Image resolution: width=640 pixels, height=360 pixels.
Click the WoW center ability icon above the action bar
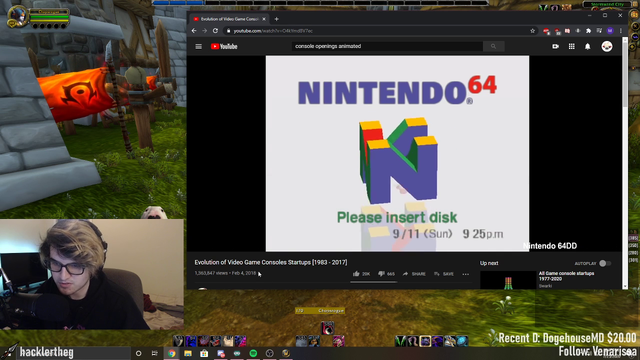tap(327, 328)
